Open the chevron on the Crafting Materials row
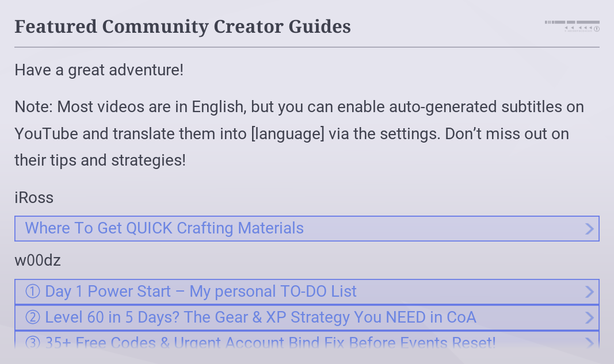 (x=589, y=228)
